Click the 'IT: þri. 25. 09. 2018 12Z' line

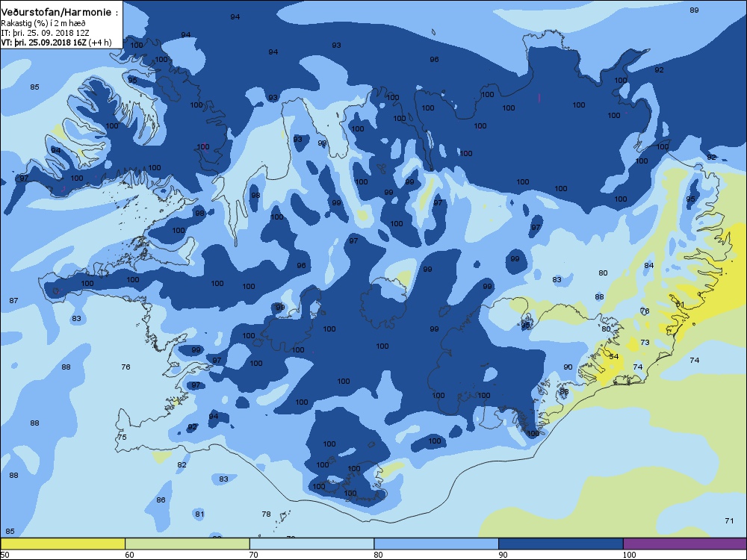45,33
